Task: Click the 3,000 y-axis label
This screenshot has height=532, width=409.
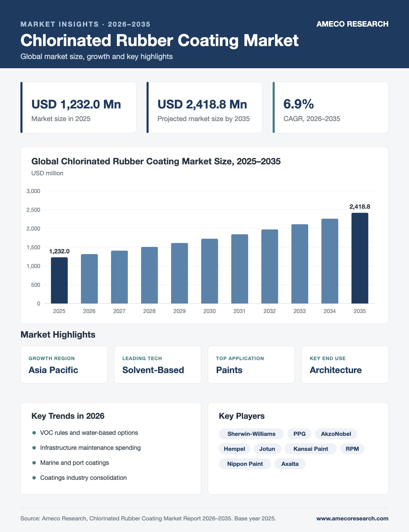Action: pos(33,191)
